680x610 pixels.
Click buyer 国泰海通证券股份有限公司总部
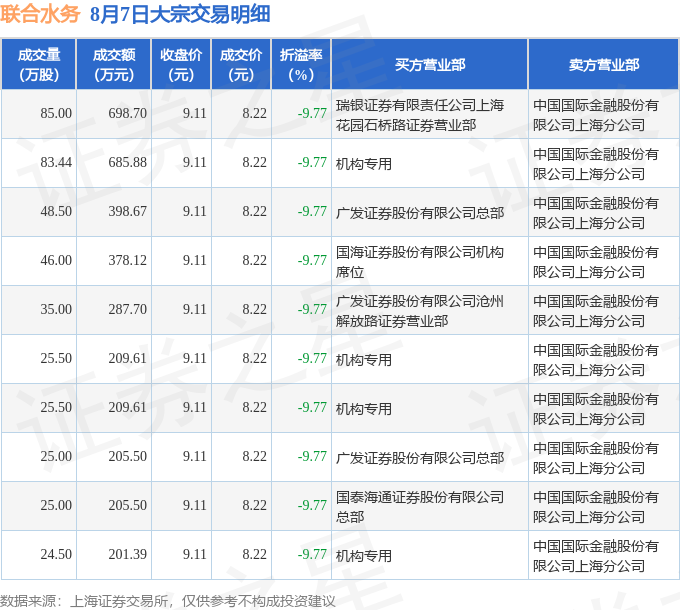(x=420, y=507)
